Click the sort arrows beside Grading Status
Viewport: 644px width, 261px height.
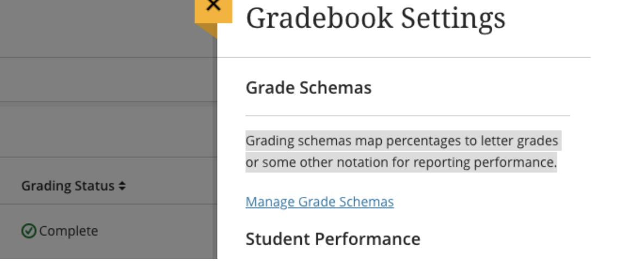[x=122, y=187]
